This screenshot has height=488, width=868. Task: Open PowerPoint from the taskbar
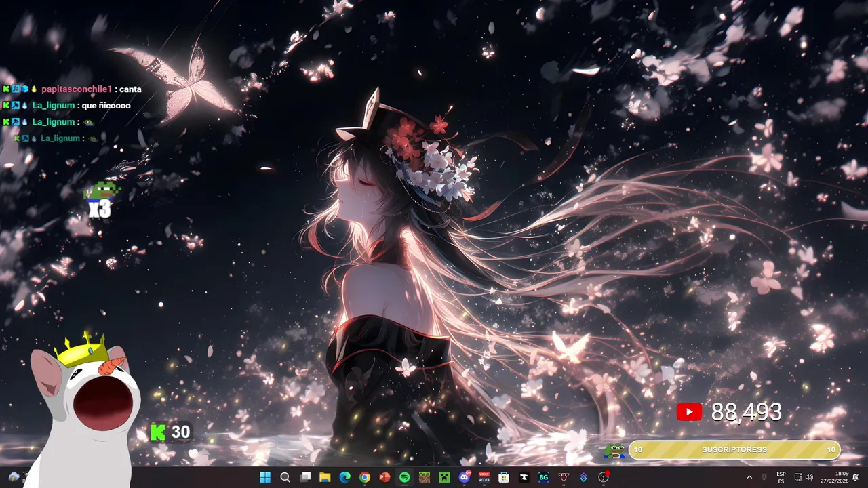(384, 477)
